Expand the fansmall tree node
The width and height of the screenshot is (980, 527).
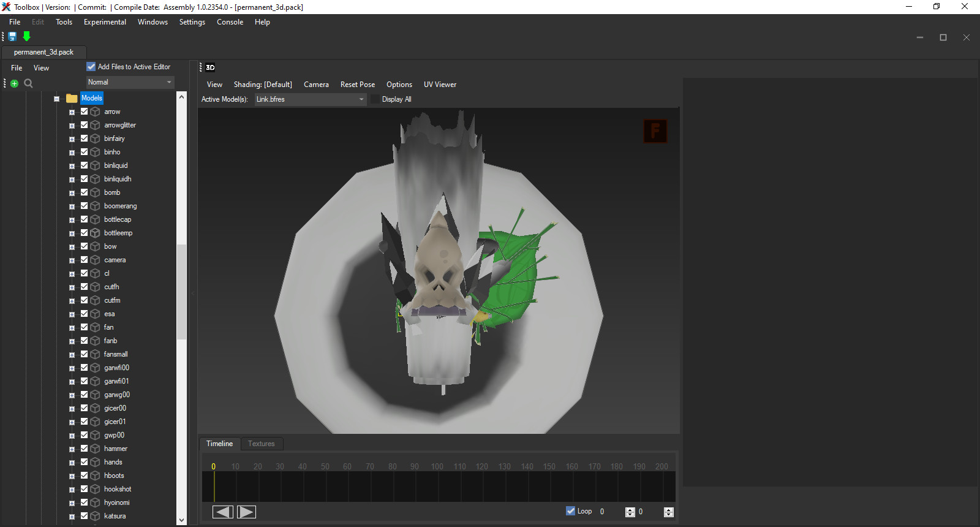tap(72, 355)
